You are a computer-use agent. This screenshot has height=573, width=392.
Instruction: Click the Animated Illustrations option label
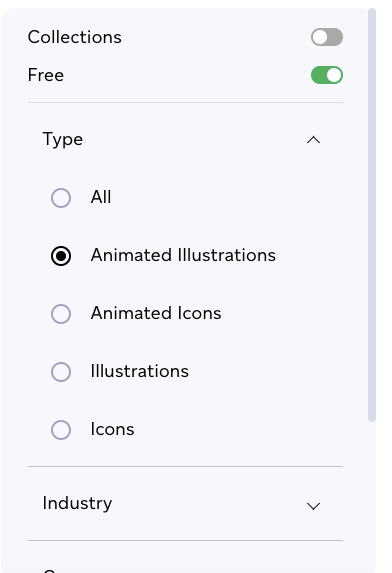[183, 255]
